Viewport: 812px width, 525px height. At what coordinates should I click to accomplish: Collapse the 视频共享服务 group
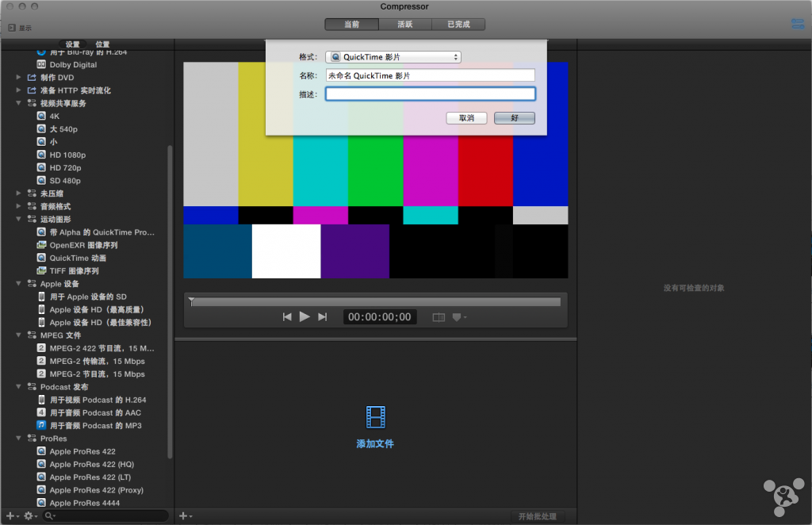pos(19,103)
